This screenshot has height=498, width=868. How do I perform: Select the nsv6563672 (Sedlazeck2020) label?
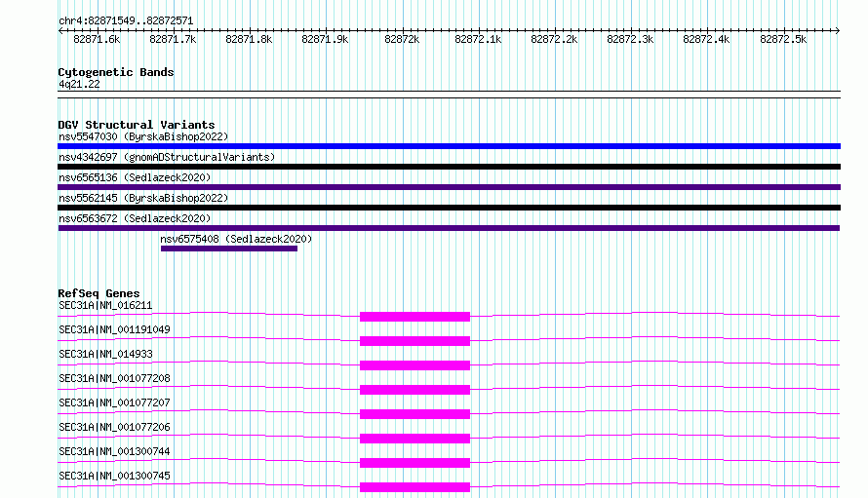135,218
